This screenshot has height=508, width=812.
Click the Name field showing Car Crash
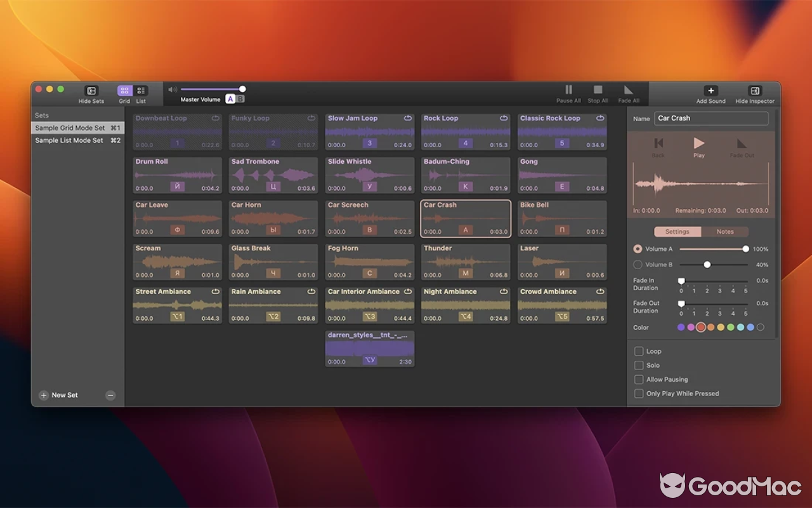(x=710, y=118)
